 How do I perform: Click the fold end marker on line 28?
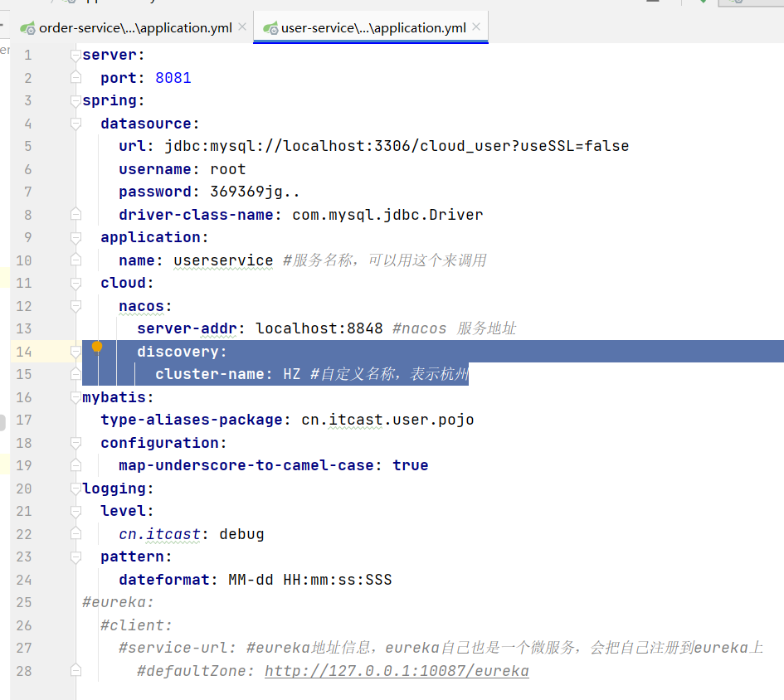pyautogui.click(x=75, y=670)
